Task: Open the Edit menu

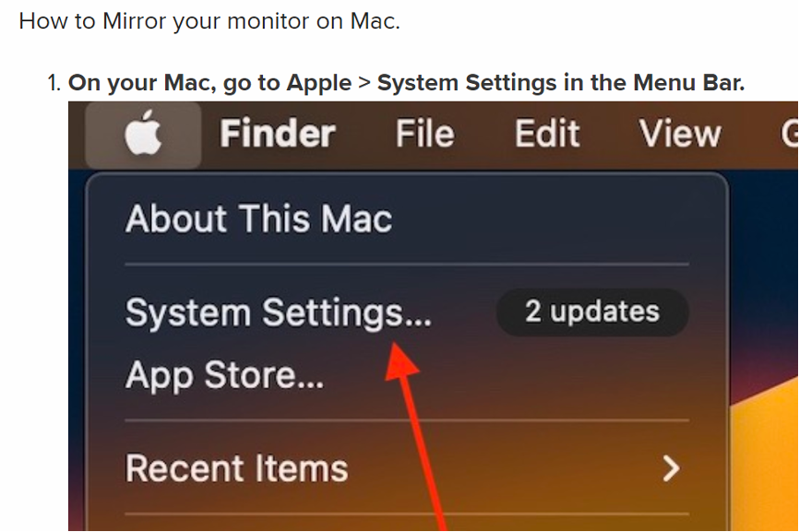Action: tap(547, 134)
